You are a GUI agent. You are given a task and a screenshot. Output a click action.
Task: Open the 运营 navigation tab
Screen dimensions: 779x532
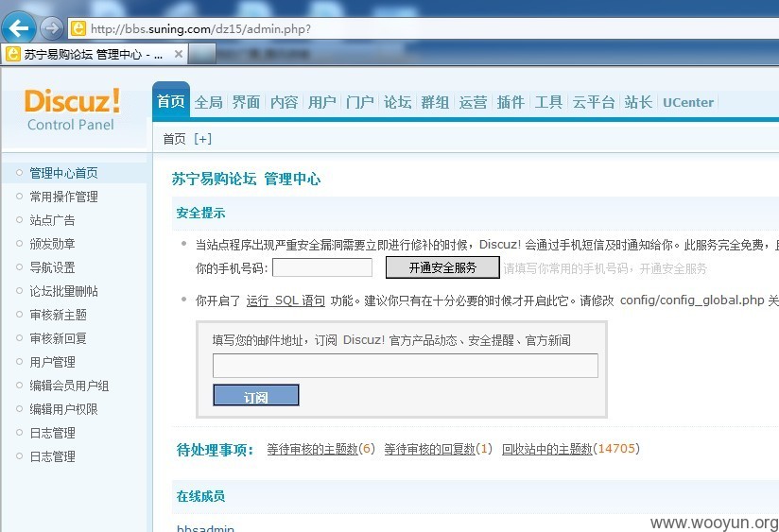[x=473, y=102]
